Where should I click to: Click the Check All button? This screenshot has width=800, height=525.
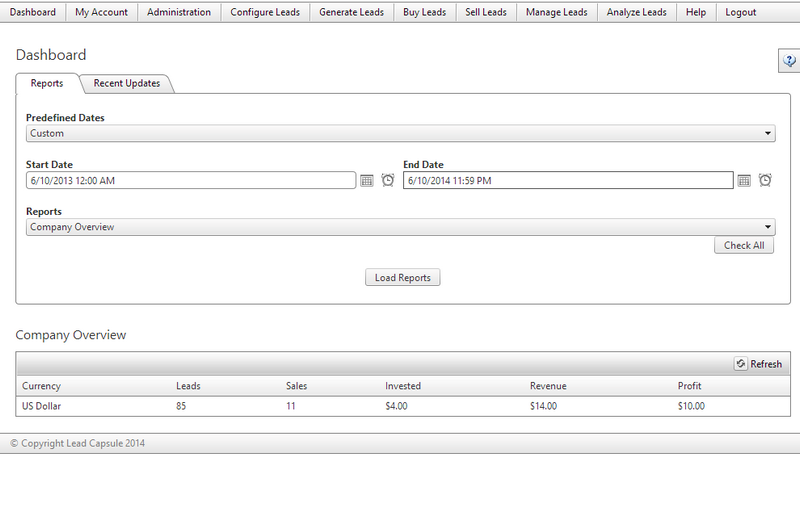pyautogui.click(x=744, y=245)
